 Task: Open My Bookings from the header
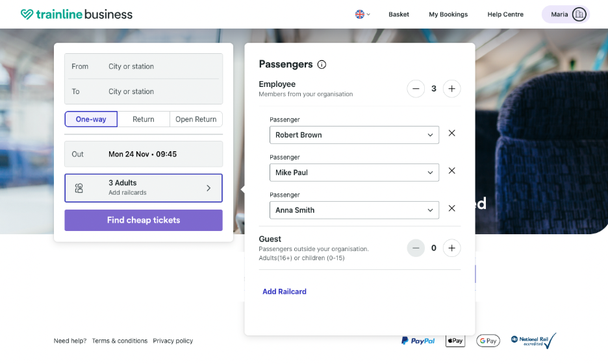[x=448, y=14]
